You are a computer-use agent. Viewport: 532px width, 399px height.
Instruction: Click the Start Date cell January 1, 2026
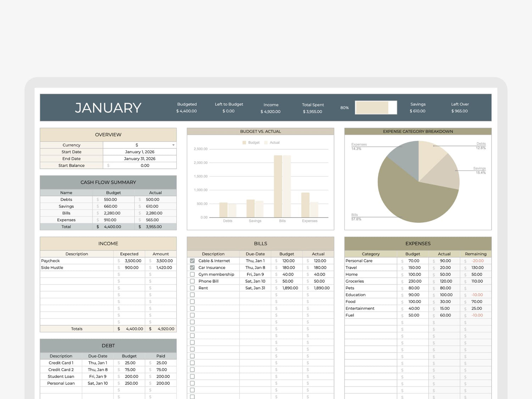[x=139, y=152]
